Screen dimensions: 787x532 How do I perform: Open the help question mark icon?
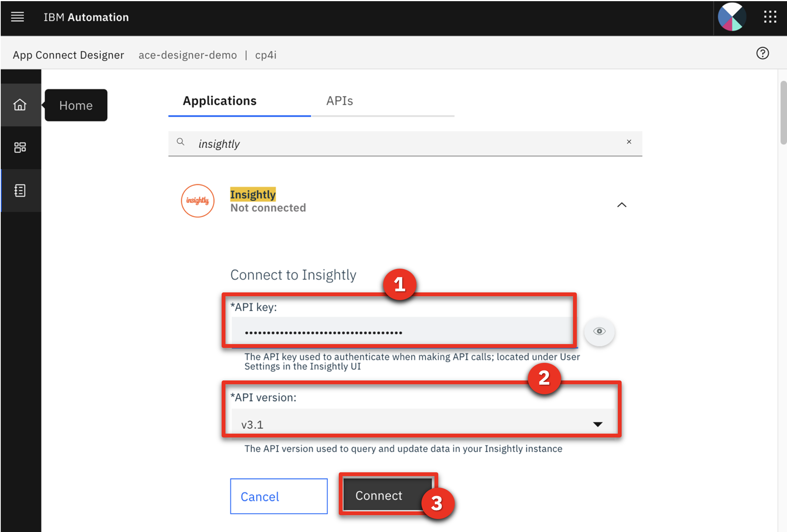762,53
